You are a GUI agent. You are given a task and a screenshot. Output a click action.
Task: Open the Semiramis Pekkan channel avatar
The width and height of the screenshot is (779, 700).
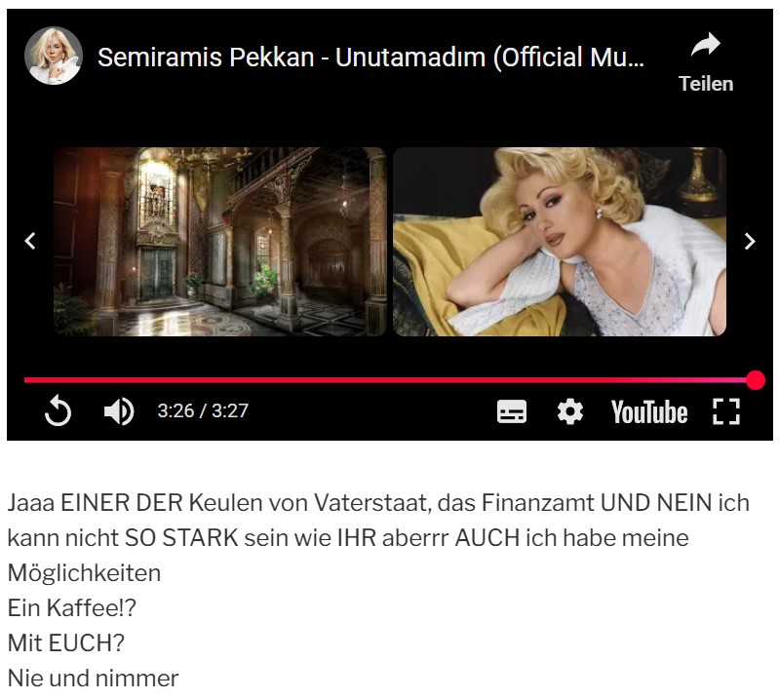coord(54,56)
